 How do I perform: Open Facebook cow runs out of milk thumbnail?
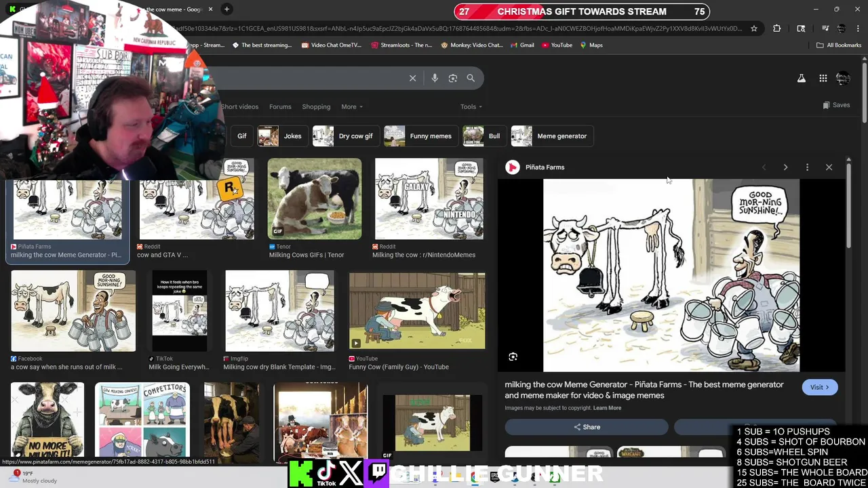pos(73,311)
